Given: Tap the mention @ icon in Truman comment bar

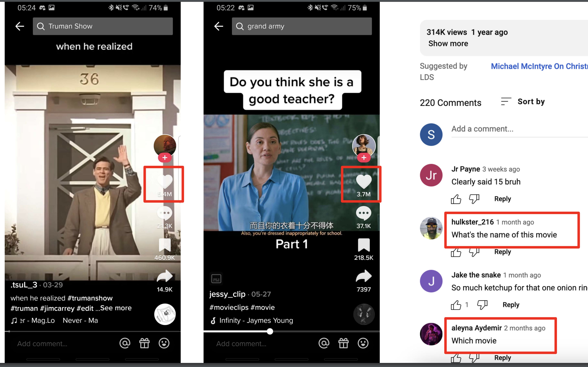Looking at the screenshot, I should click(x=125, y=343).
